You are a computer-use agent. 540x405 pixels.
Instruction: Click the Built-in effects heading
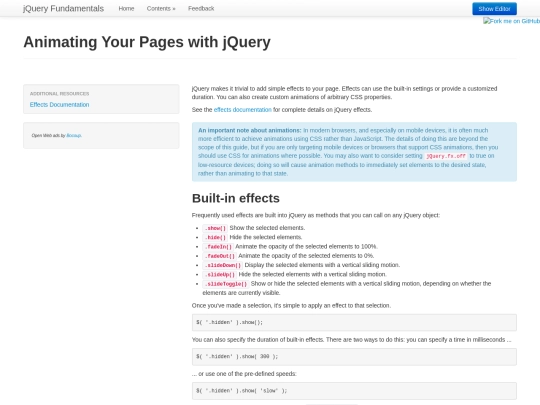click(236, 198)
